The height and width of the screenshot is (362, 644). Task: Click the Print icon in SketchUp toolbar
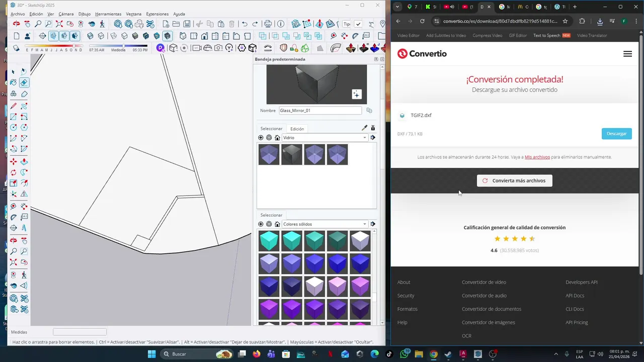[268, 24]
